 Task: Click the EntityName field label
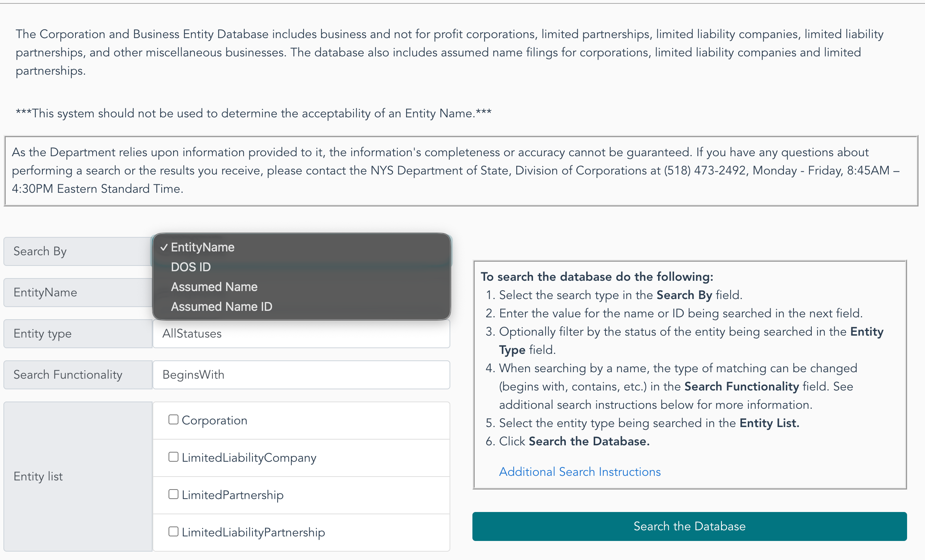[78, 293]
